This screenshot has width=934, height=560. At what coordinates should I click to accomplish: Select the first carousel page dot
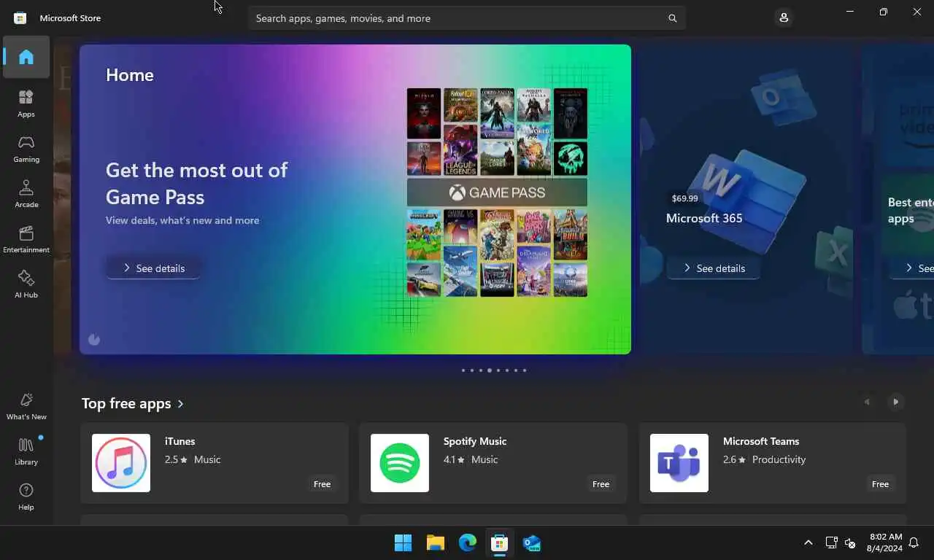[x=463, y=370]
